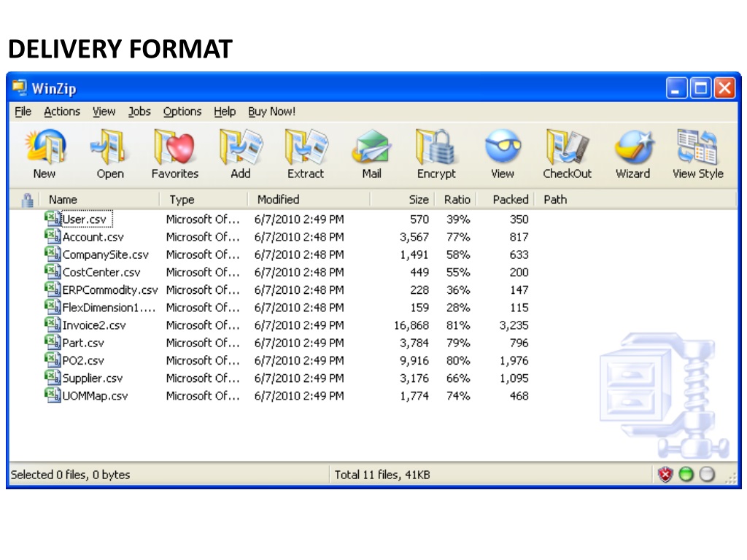The image size is (747, 560).
Task: Select the Account.csv file name
Action: [x=93, y=237]
